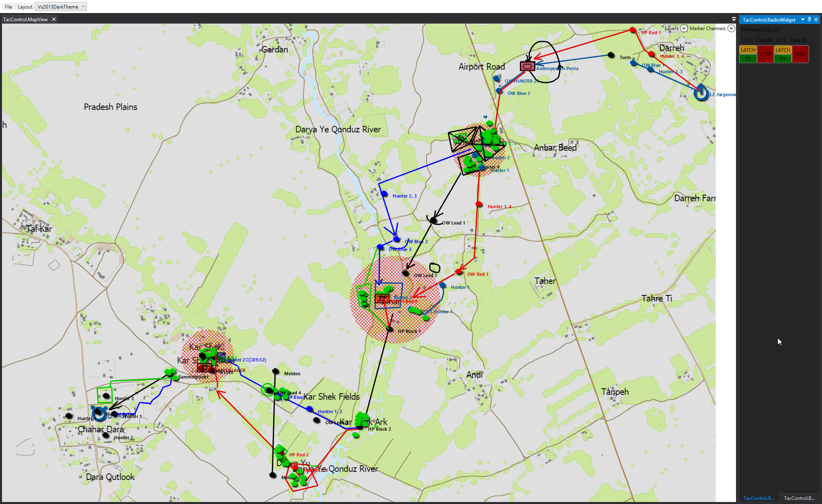Open RadioWidget window position dropdown arrow
Viewport: 822px width, 504px height.
[803, 20]
